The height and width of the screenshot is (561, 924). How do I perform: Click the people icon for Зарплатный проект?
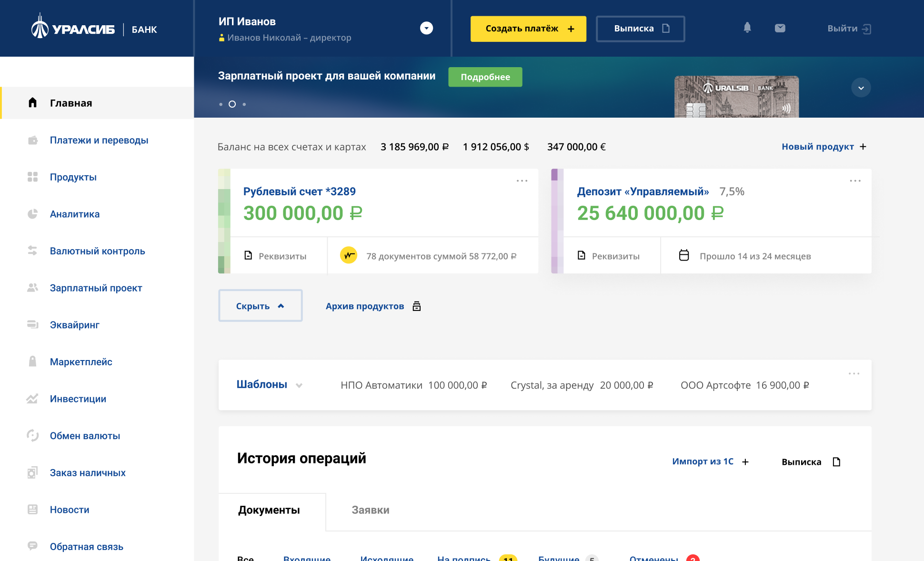[x=32, y=288]
